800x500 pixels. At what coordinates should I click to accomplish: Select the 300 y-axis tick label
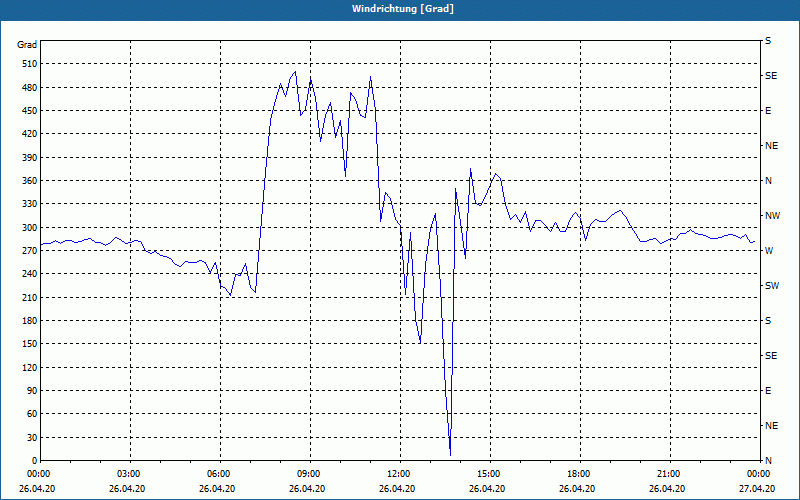pos(30,228)
